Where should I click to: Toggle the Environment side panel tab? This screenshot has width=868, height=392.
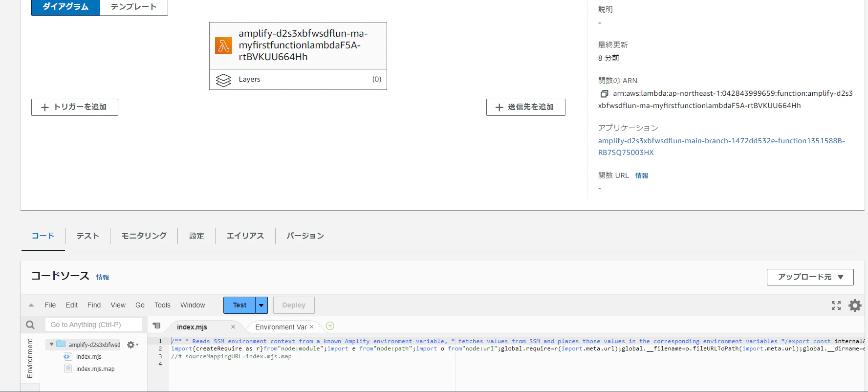coord(30,358)
